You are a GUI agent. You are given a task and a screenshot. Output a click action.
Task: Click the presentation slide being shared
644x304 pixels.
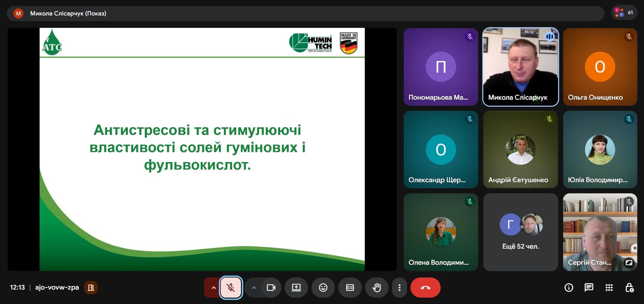tap(202, 149)
